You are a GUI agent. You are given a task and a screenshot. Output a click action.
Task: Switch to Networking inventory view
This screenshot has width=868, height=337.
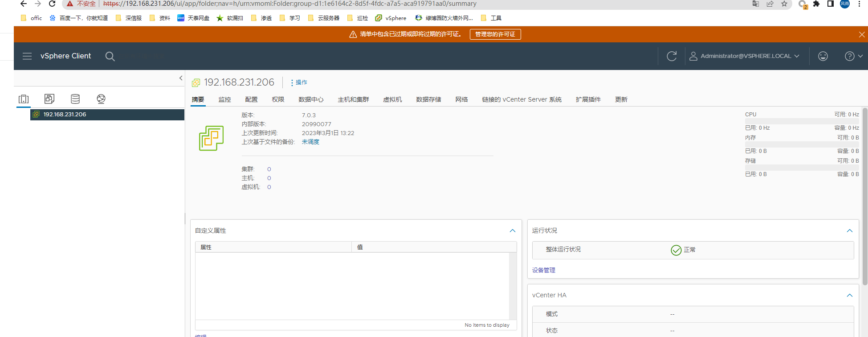click(x=101, y=99)
